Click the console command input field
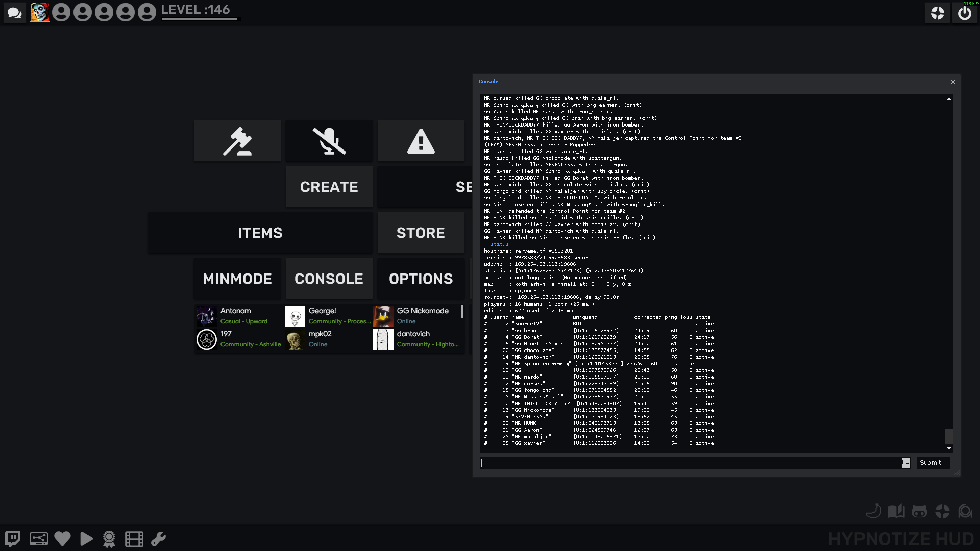Image resolution: width=980 pixels, height=551 pixels. [690, 463]
